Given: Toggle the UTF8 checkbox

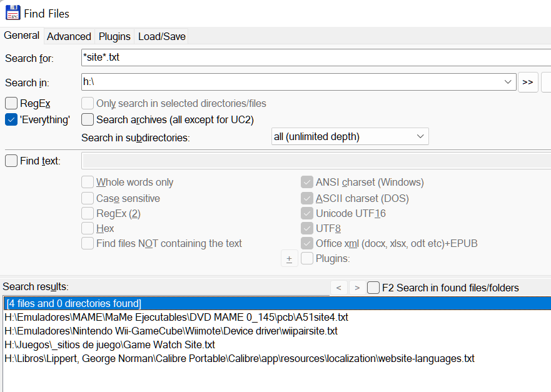Looking at the screenshot, I should (x=307, y=228).
